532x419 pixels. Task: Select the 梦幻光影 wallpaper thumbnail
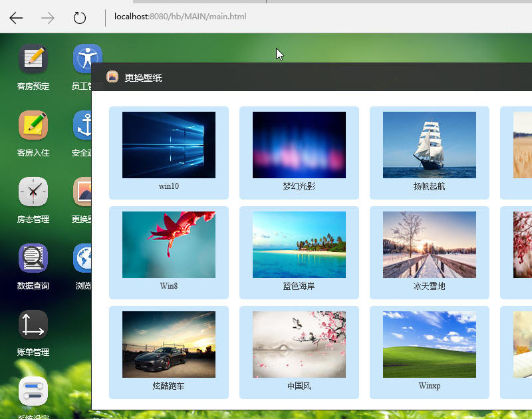tap(299, 145)
